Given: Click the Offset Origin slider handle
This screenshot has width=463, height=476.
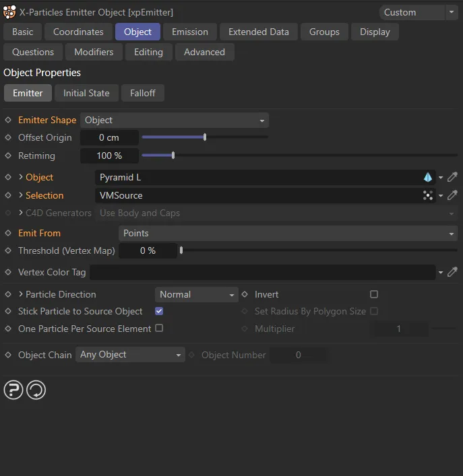Looking at the screenshot, I should point(205,137).
